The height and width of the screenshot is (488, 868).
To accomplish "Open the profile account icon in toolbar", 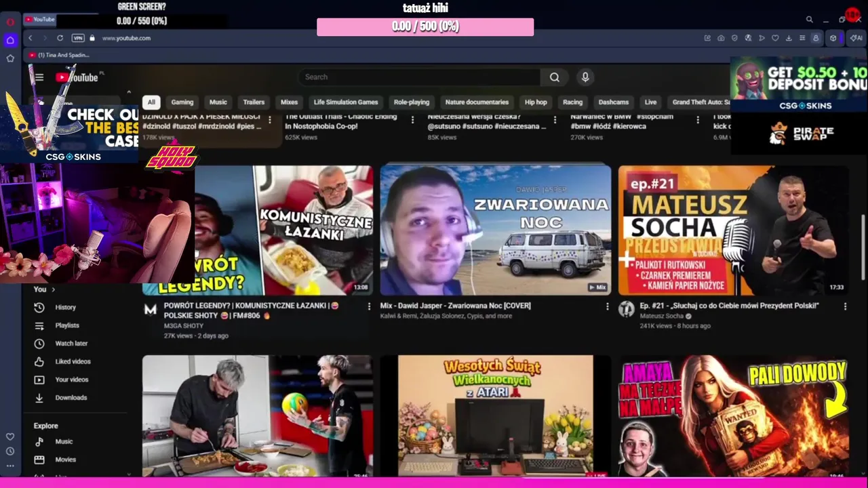I will point(816,38).
